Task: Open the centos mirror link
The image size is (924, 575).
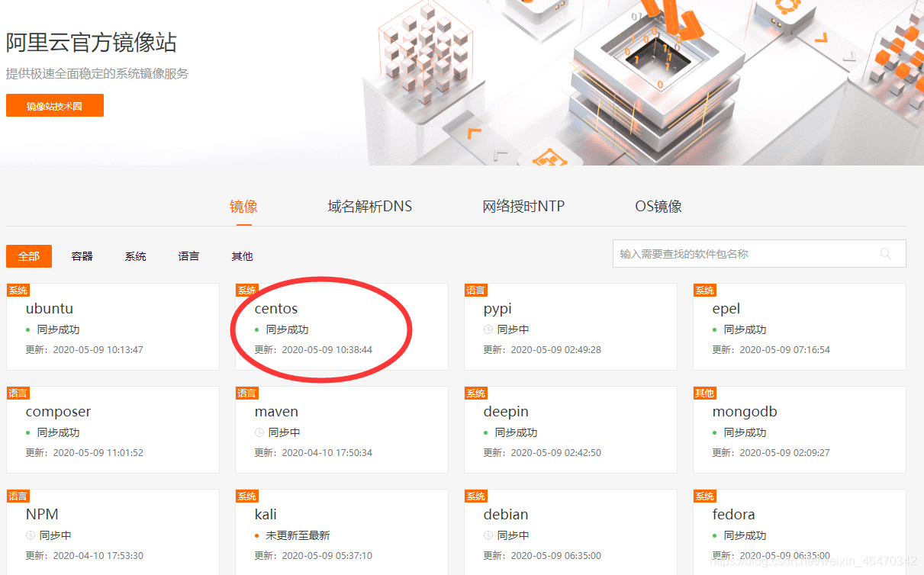Action: (276, 309)
